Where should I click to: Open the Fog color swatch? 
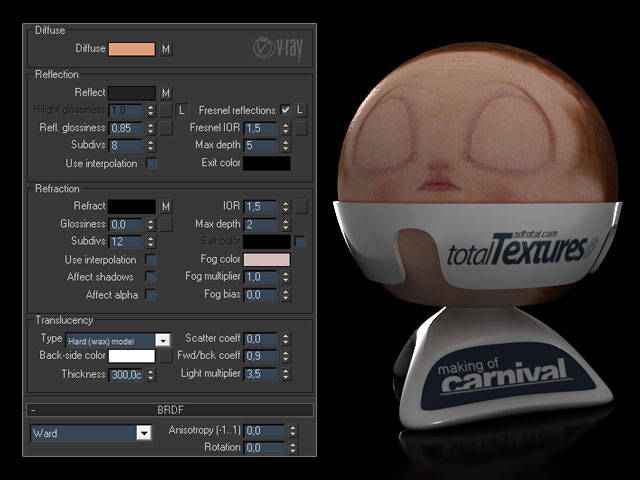[x=267, y=260]
